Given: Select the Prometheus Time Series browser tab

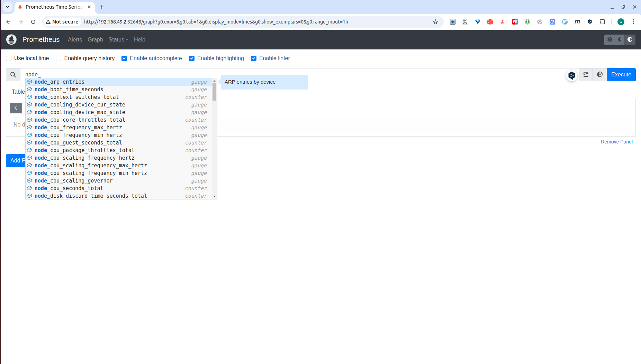Looking at the screenshot, I should tap(55, 7).
